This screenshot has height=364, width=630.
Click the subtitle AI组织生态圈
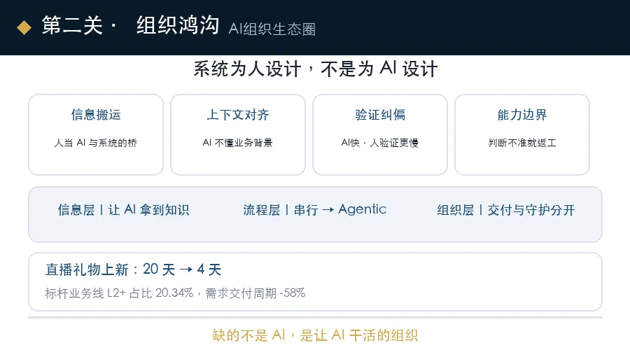272,29
